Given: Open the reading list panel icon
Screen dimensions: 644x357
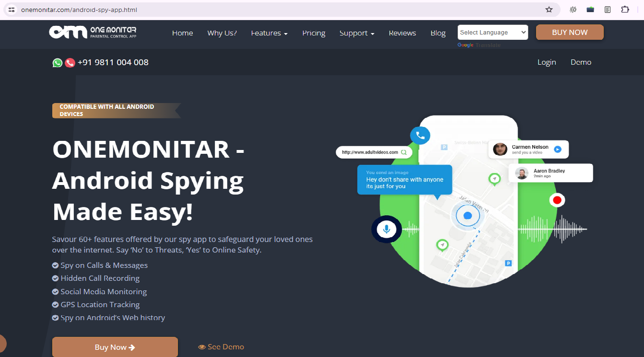Looking at the screenshot, I should (x=607, y=9).
